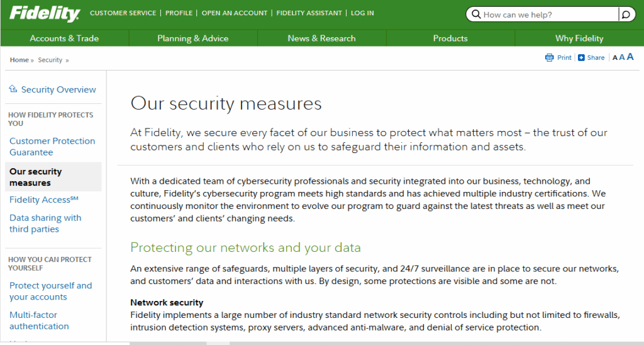
Task: Open Security Overview in sidebar
Action: pyautogui.click(x=58, y=89)
